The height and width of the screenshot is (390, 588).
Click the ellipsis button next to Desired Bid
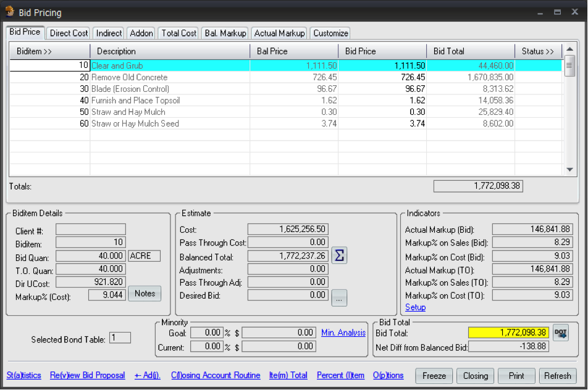[x=339, y=297]
